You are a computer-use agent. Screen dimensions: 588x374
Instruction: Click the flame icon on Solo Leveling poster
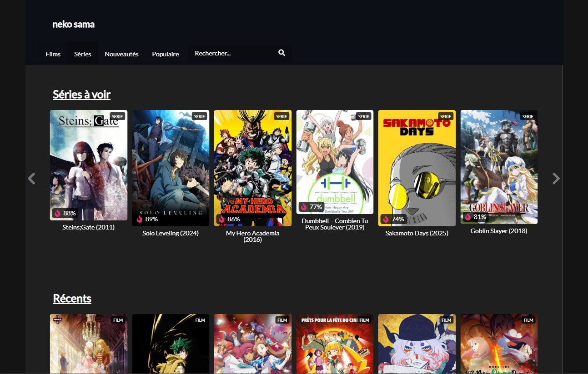click(x=140, y=219)
